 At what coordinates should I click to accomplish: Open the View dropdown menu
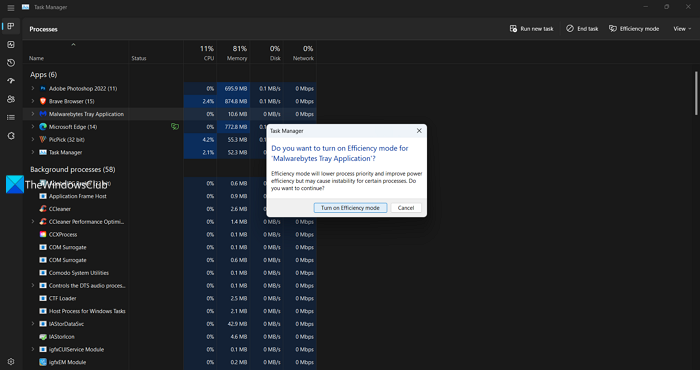(682, 29)
